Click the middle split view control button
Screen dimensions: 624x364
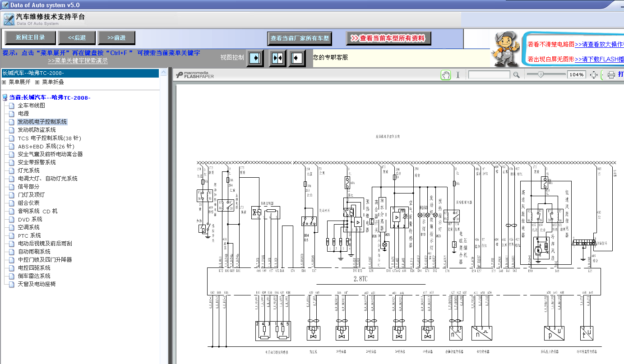277,58
